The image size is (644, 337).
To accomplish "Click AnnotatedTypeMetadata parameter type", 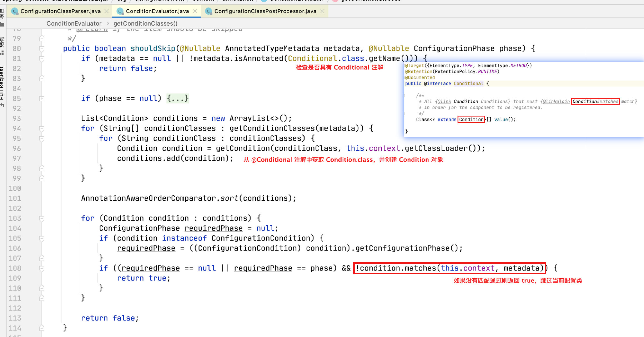I will coord(272,48).
